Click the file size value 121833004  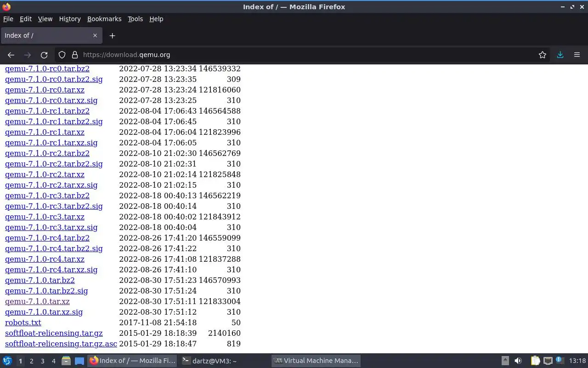click(x=220, y=301)
